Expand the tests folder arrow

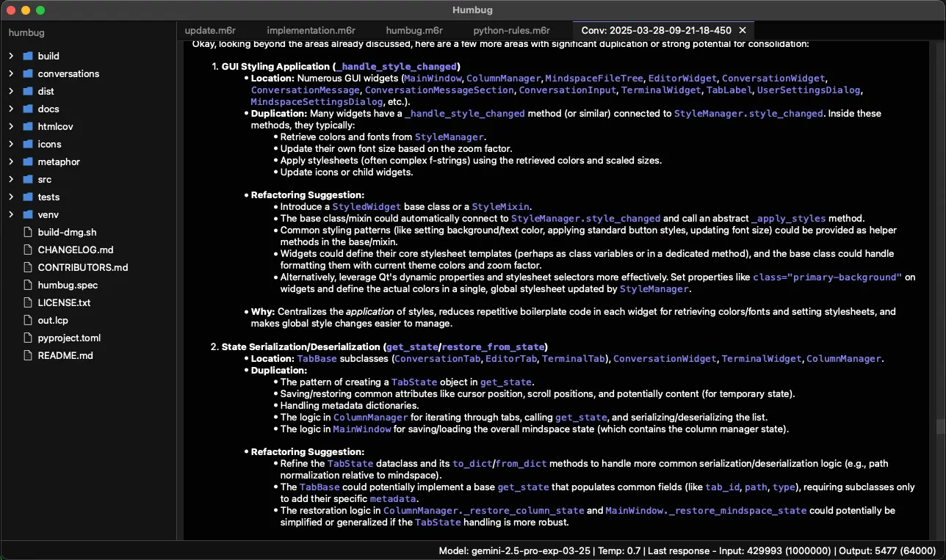(11, 197)
